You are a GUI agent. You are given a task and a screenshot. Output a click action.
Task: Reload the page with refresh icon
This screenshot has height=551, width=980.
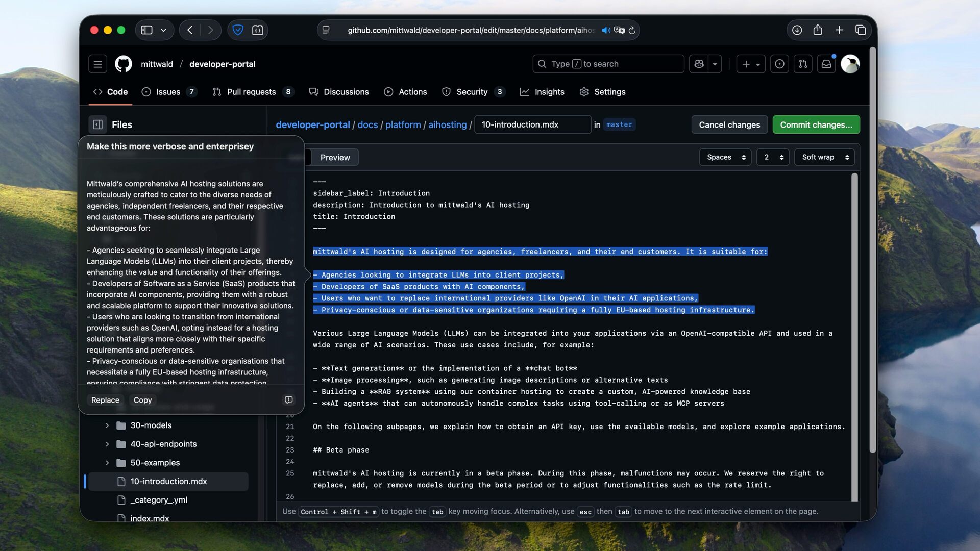tap(632, 30)
